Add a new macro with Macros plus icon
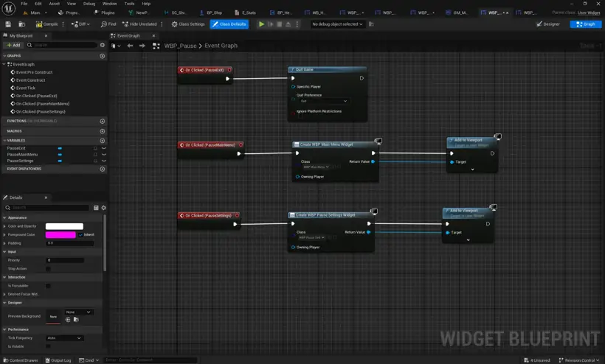Screen dimensions: 605x364 (103, 131)
